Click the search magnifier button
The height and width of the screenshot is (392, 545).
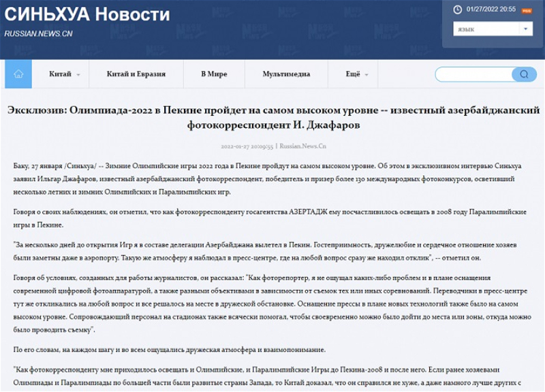click(524, 74)
